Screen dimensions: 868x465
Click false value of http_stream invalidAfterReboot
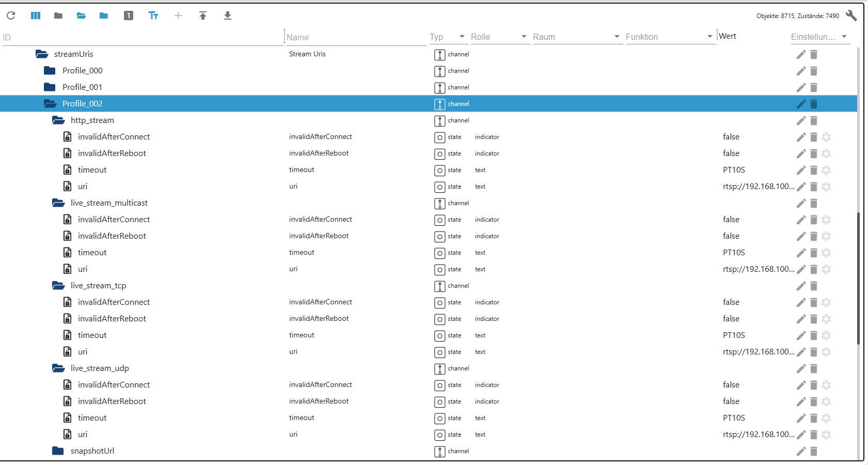731,153
